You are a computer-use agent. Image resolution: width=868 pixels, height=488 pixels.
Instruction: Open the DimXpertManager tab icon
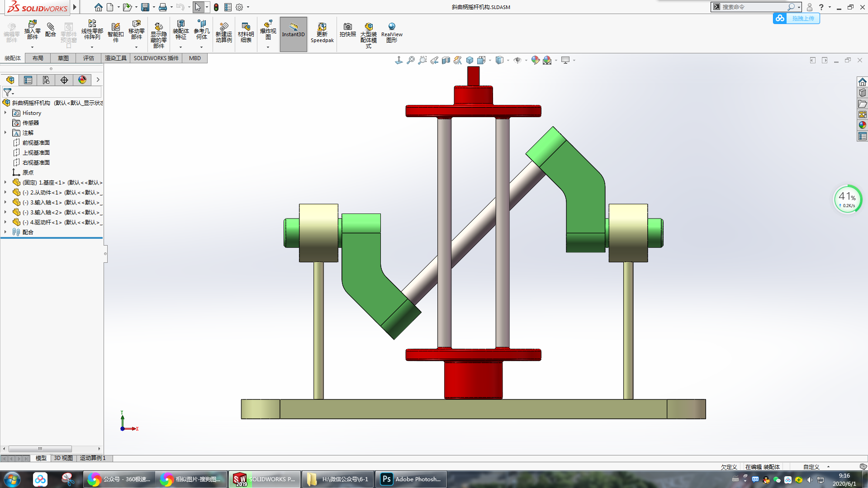tap(64, 80)
